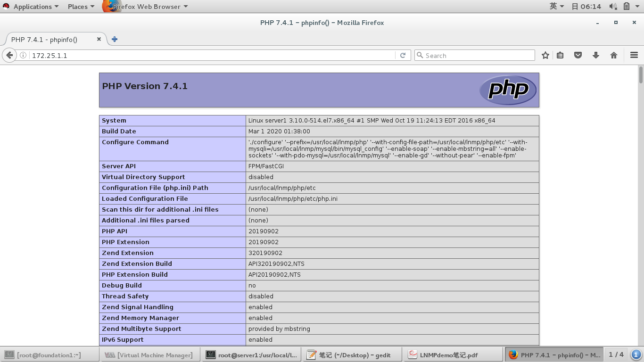644x362 pixels.
Task: Click the Configuration File Path value /usr/local/lnmp/php/etc
Action: click(282, 188)
